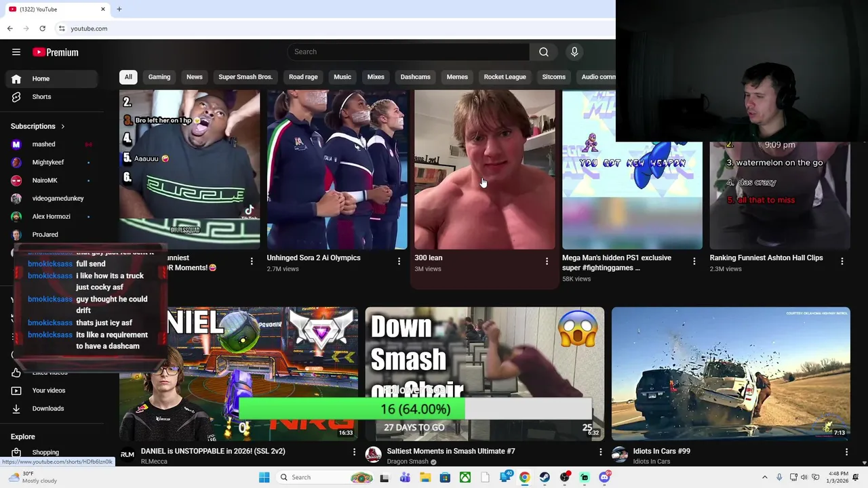Open the Dragon Smash channel name link
Image resolution: width=868 pixels, height=488 pixels.
408,462
